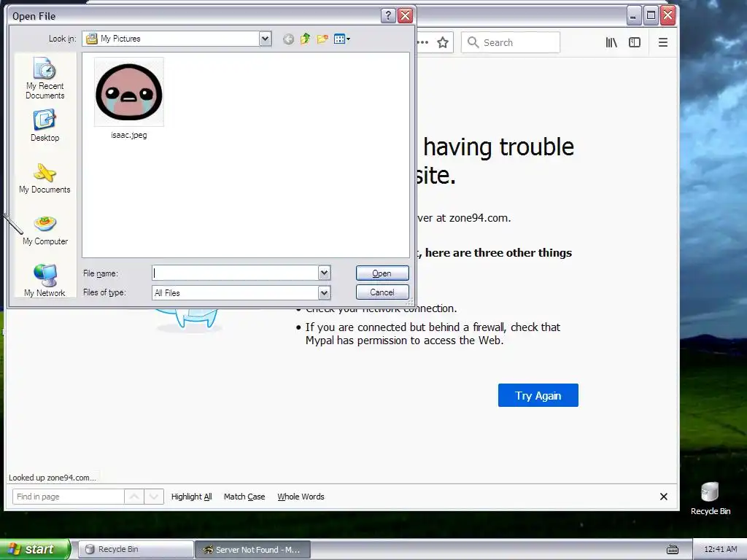The image size is (747, 560).
Task: Create a new folder in My Pictures
Action: pyautogui.click(x=322, y=39)
